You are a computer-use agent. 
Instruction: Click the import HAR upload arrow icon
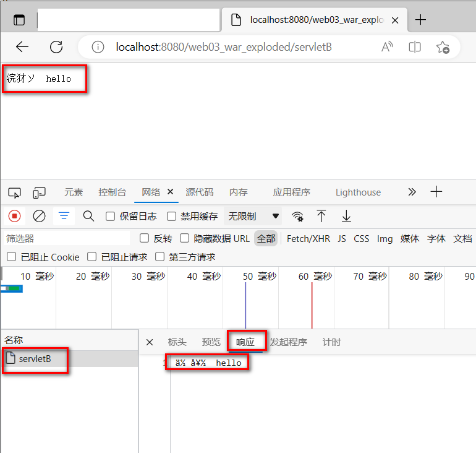pos(321,216)
